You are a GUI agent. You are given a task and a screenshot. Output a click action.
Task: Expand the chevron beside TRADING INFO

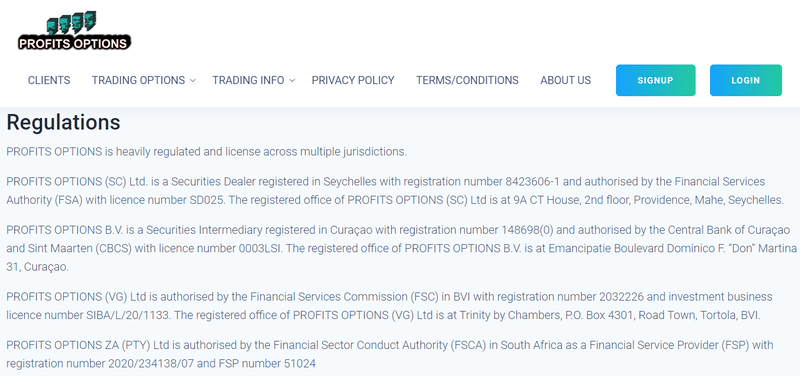pyautogui.click(x=292, y=81)
